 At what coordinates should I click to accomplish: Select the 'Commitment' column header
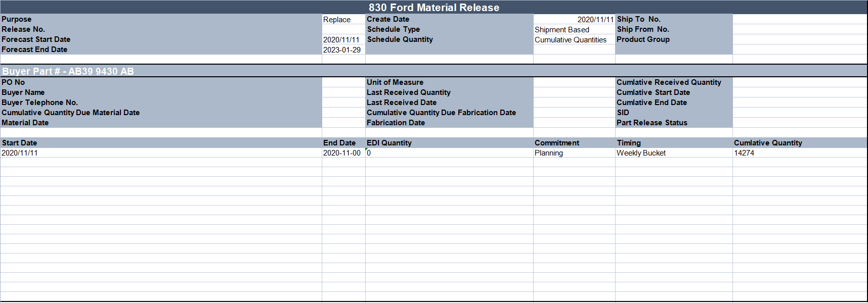[574, 143]
